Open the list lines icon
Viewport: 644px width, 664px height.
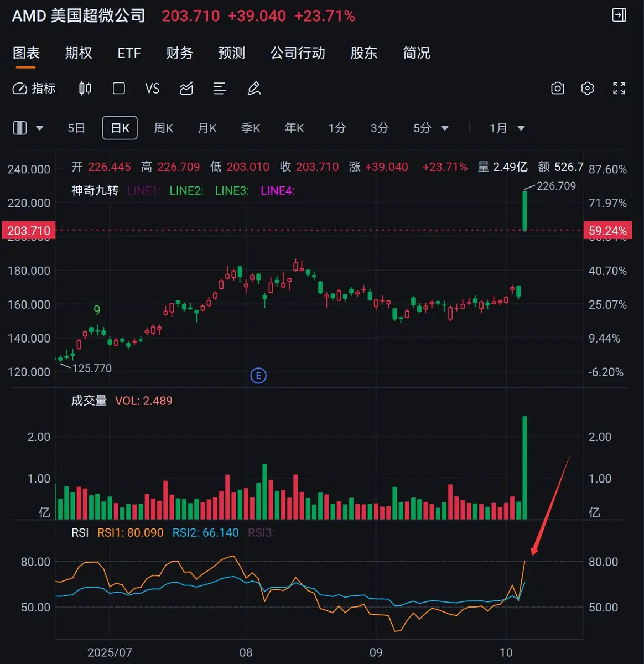tap(220, 89)
